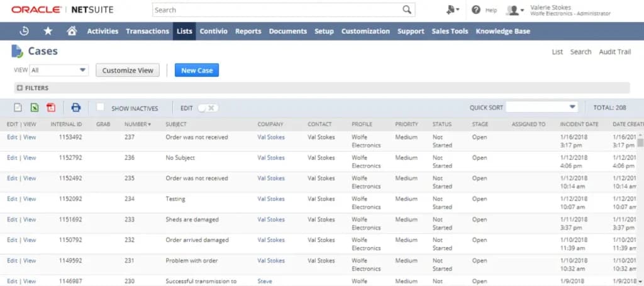The image size is (644, 286).
Task: Click the Subject column header
Action: coord(176,124)
